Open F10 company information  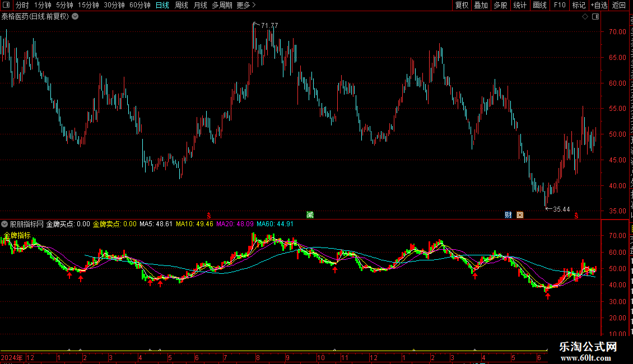click(x=560, y=5)
